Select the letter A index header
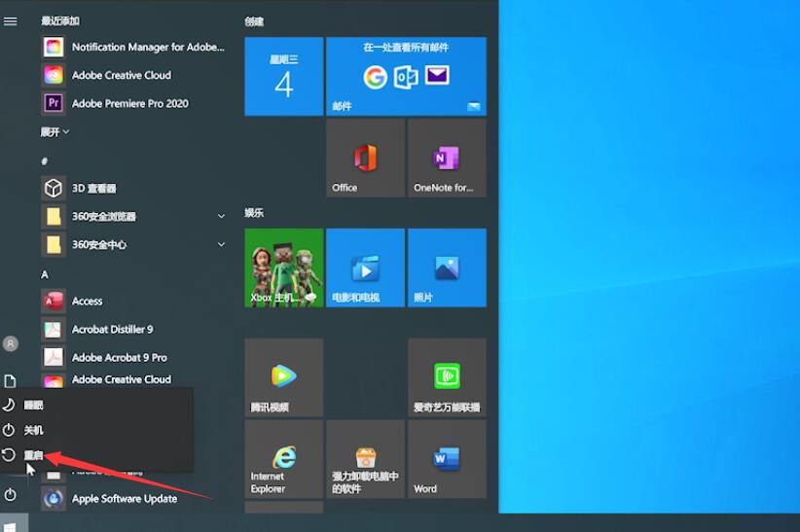This screenshot has height=532, width=800. click(45, 274)
